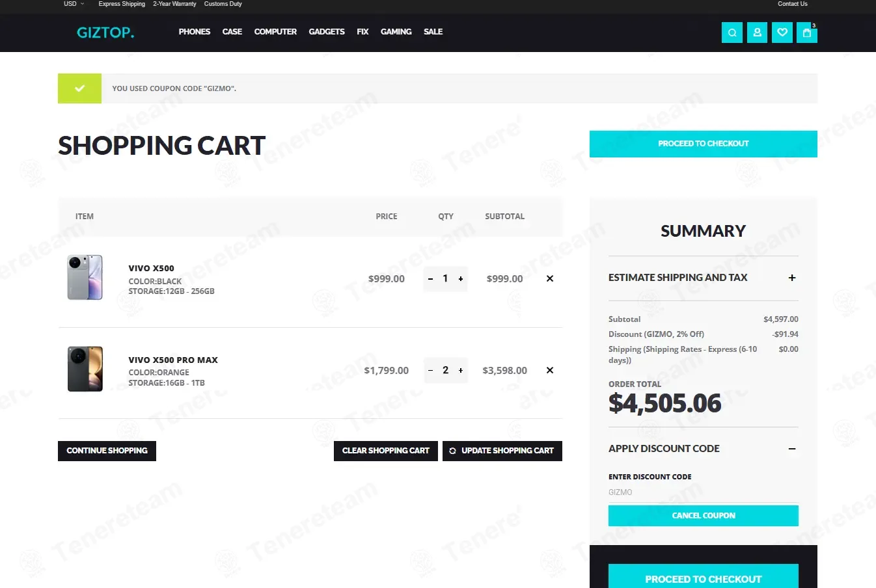Cancel the GIZMO coupon
The height and width of the screenshot is (588, 876).
[704, 516]
